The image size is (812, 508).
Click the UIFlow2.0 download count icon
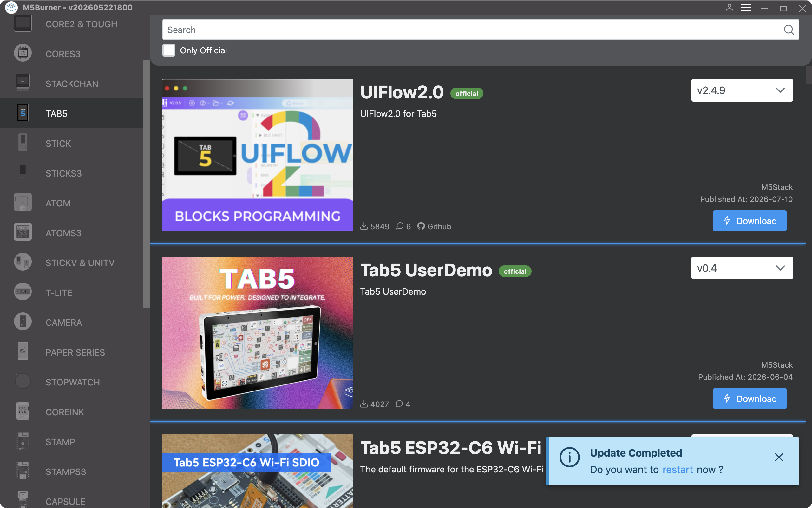(x=364, y=226)
